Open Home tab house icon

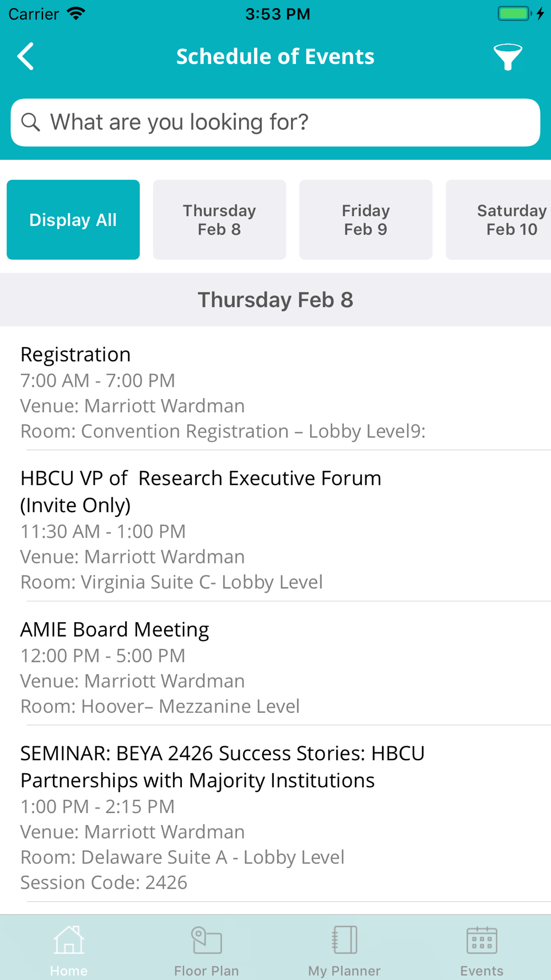pos(69,940)
